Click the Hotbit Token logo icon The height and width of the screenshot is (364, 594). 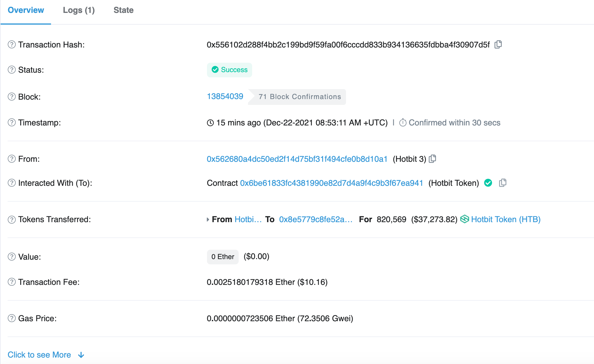464,219
